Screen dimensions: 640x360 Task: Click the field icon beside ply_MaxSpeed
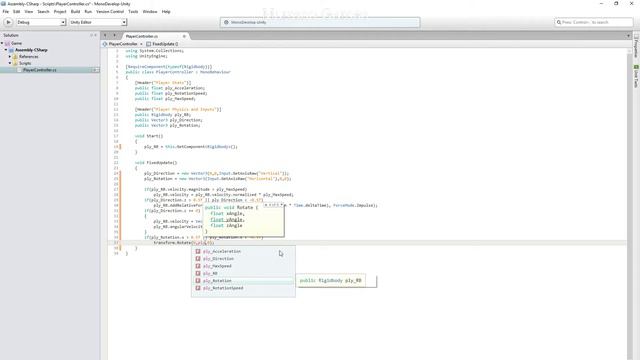point(198,266)
